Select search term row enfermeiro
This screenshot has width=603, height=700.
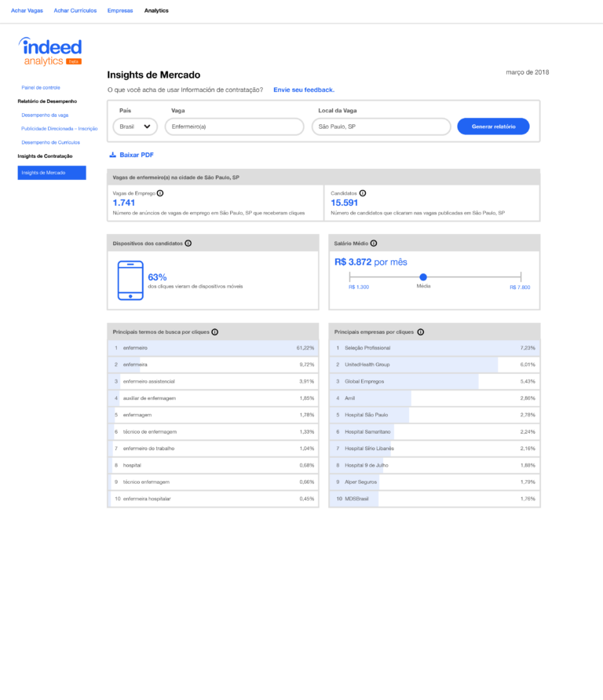[214, 348]
